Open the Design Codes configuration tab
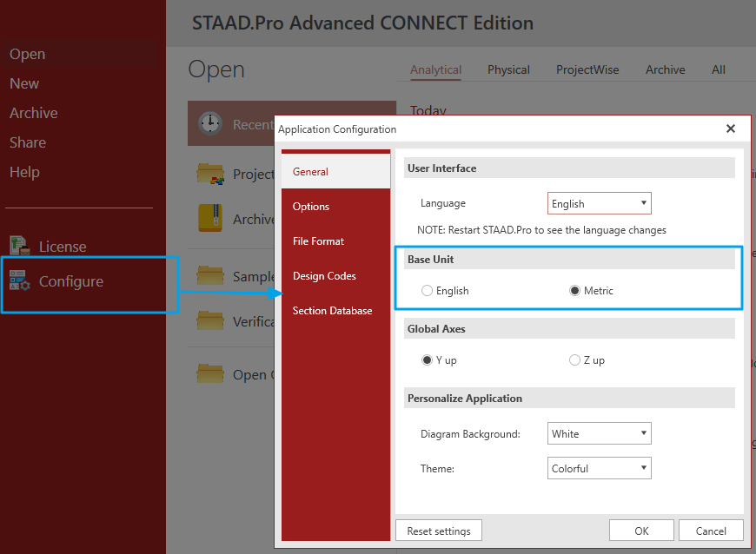This screenshot has width=756, height=554. (x=335, y=275)
